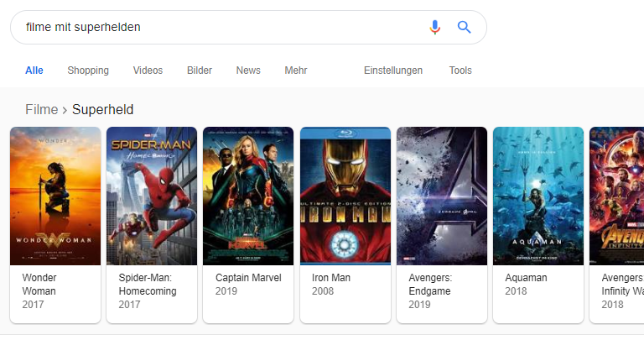This screenshot has height=340, width=644.
Task: Open the Tools options
Action: [x=460, y=71]
